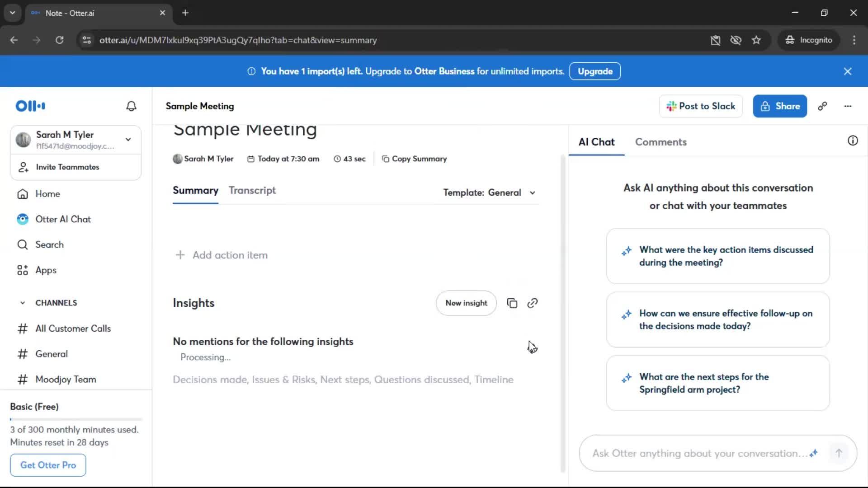Click the Otter.ai logo

click(x=30, y=106)
